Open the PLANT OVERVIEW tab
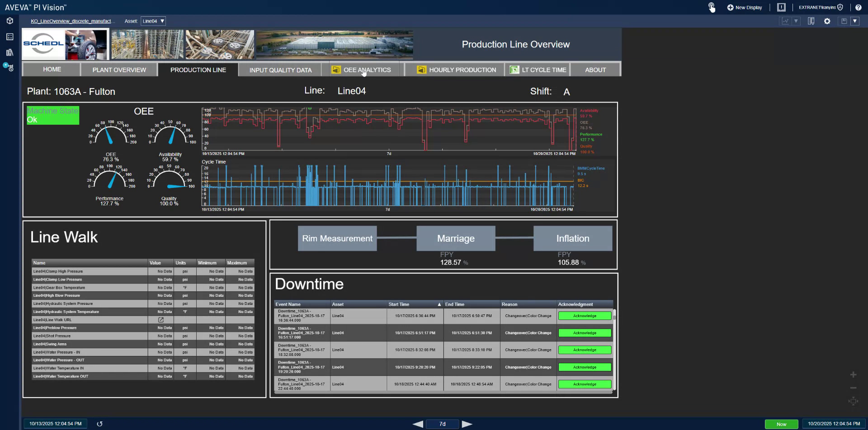868x430 pixels. [119, 70]
